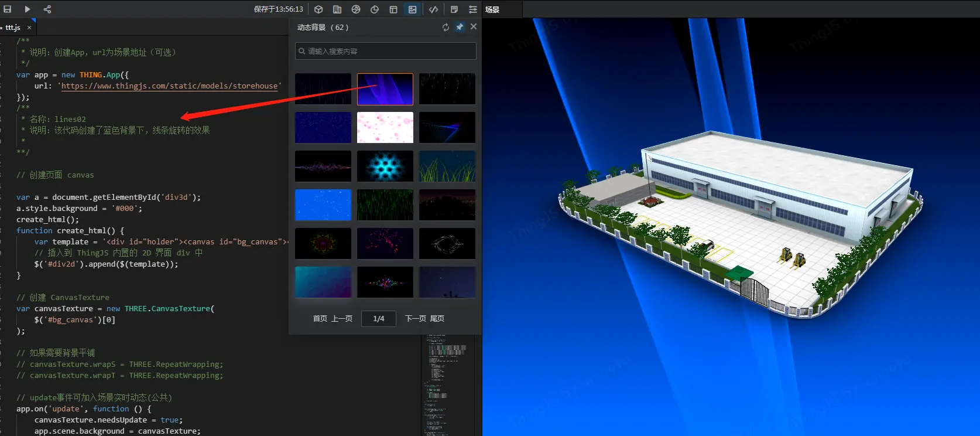The width and height of the screenshot is (980, 436).
Task: Click the line 'app.scene.background = canvasTexture;'
Action: (117, 431)
